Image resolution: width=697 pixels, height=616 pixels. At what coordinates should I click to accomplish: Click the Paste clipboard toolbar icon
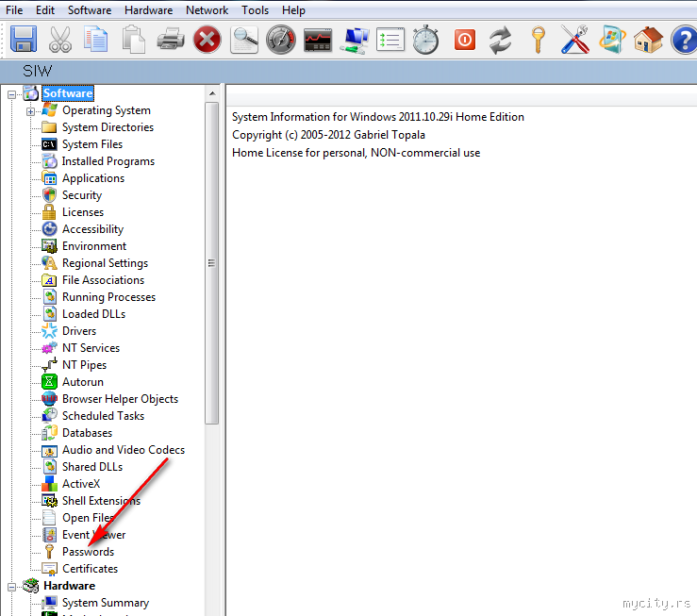coord(133,40)
